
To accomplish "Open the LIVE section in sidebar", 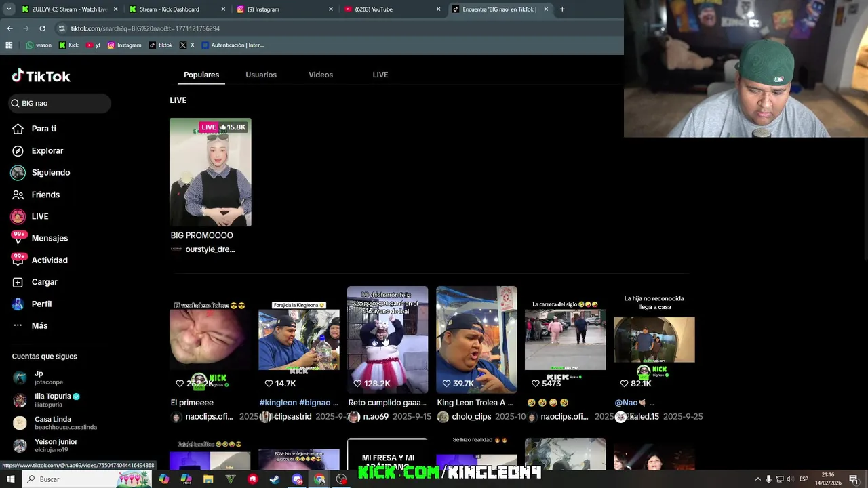I will click(30, 216).
